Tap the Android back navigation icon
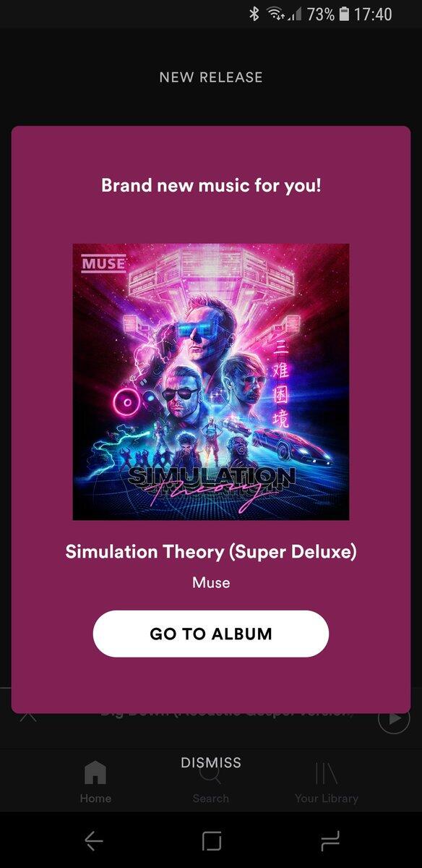Viewport: 422px width, 868px height. click(94, 840)
